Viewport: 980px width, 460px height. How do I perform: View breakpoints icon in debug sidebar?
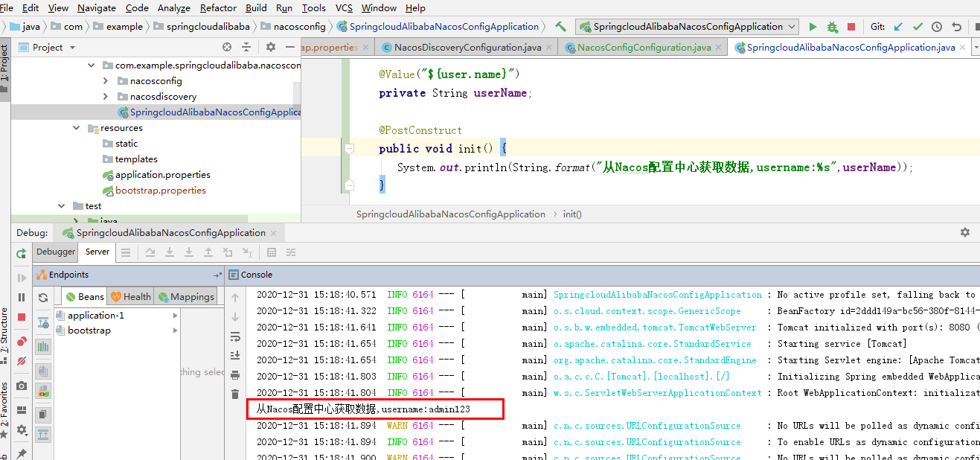22,342
